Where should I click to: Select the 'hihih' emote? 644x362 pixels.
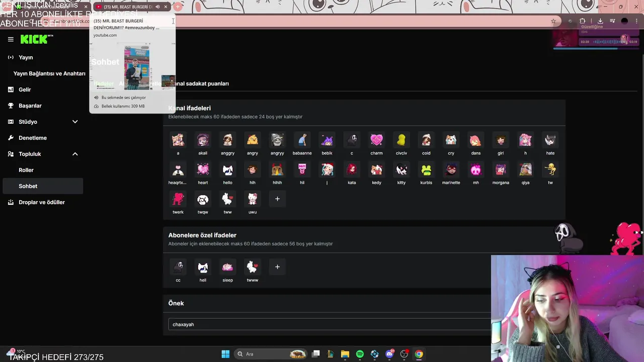(277, 169)
